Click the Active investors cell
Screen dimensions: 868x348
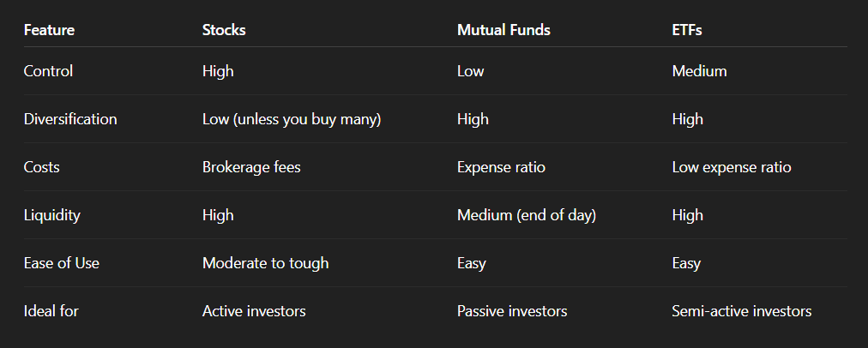pos(254,311)
